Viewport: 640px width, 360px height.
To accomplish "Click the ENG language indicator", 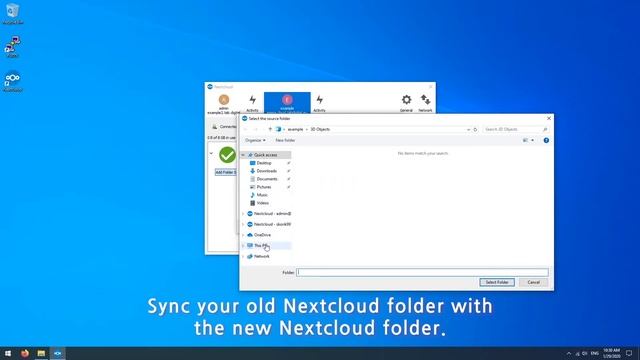I will tap(594, 353).
